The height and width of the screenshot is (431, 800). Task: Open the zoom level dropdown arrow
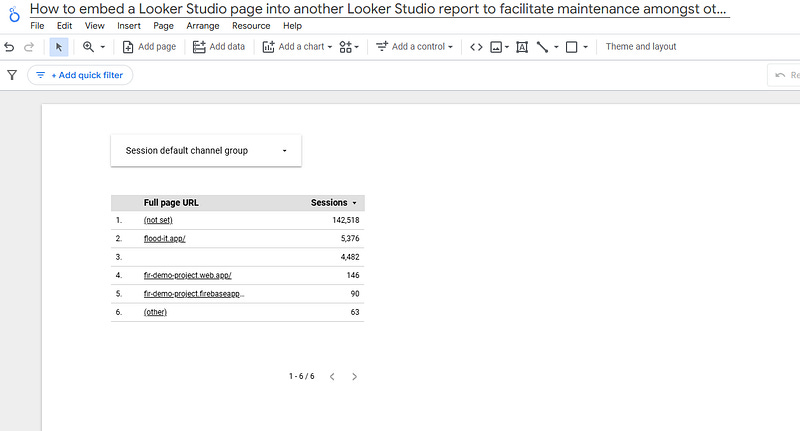(x=103, y=47)
